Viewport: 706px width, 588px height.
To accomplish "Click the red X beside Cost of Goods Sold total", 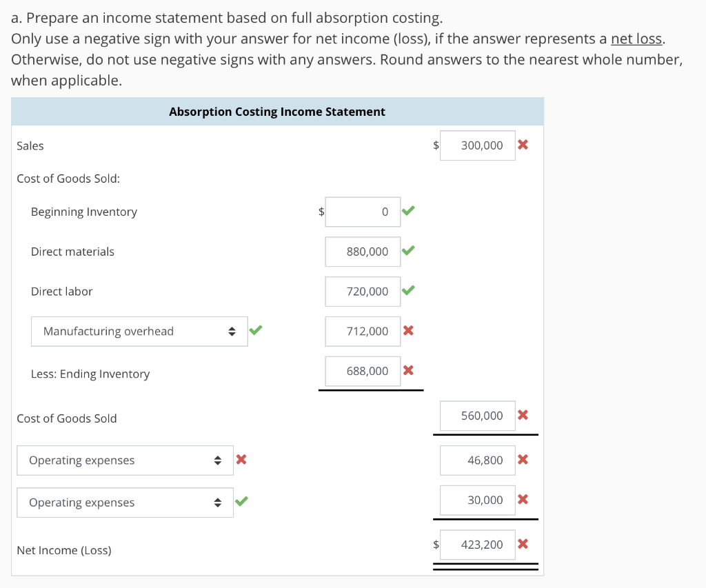I will click(523, 415).
